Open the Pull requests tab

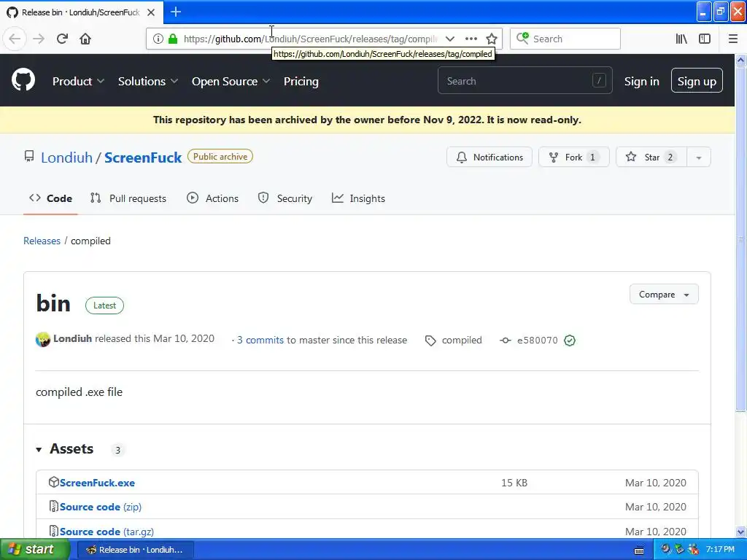pyautogui.click(x=128, y=198)
